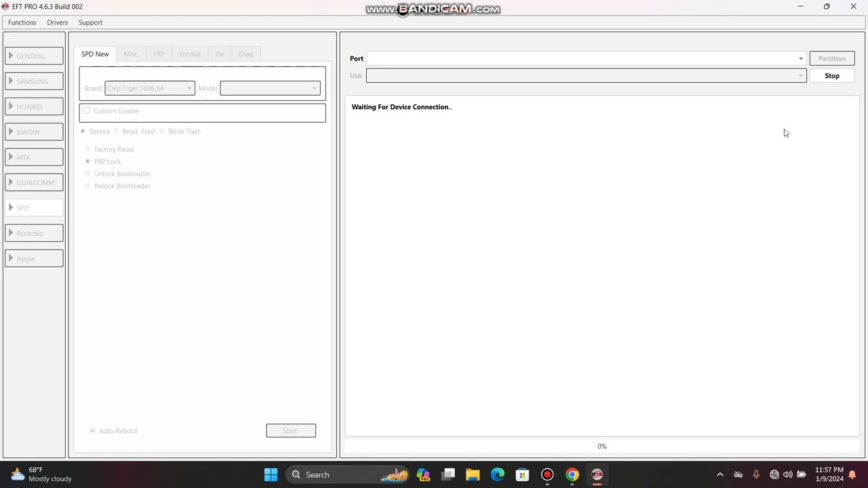The image size is (868, 488).
Task: Expand the HUAWEI sidebar section
Action: (x=34, y=106)
